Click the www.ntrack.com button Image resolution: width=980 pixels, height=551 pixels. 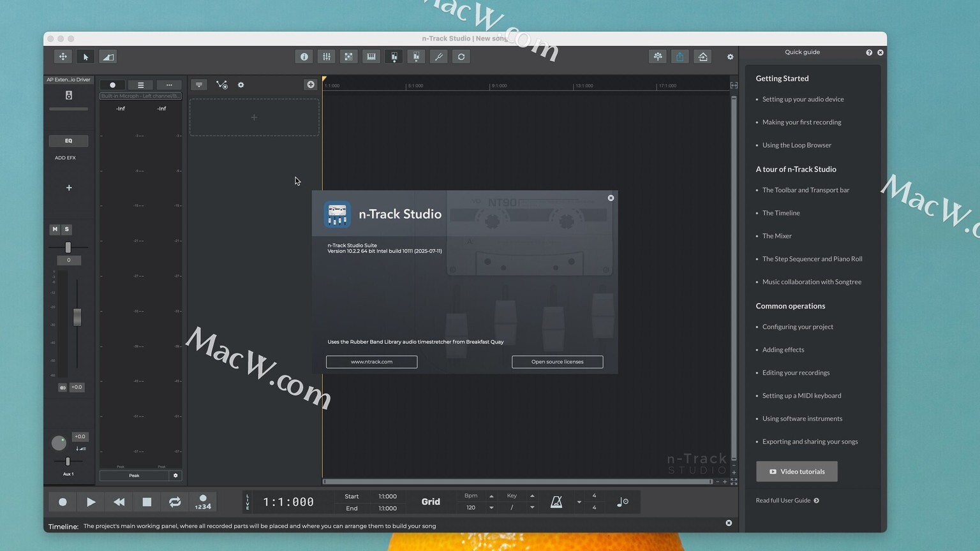[x=371, y=362]
